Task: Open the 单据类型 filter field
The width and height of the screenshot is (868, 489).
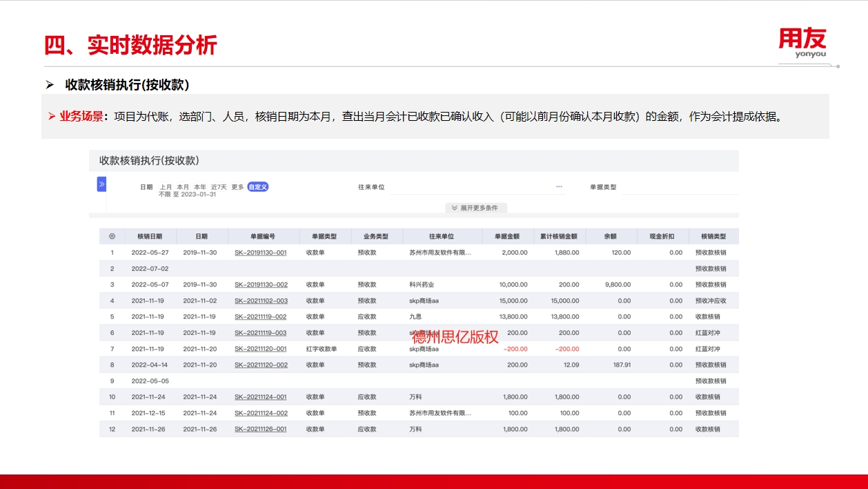Action: tap(679, 187)
